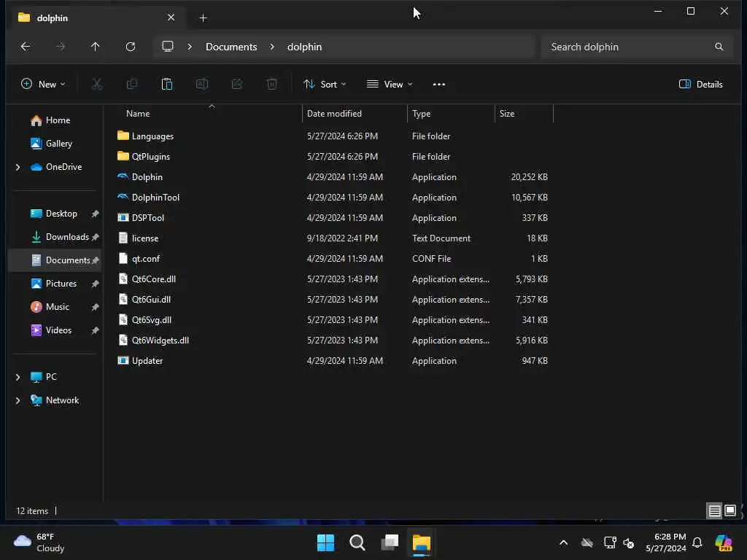747x560 pixels.
Task: Go back with the back arrow
Action: click(x=26, y=47)
